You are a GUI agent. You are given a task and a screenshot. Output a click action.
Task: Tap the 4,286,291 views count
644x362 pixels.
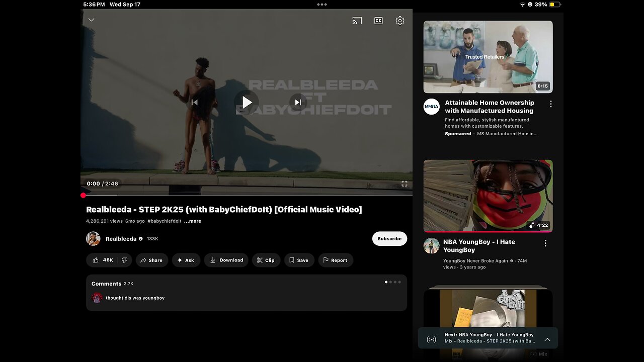click(104, 221)
